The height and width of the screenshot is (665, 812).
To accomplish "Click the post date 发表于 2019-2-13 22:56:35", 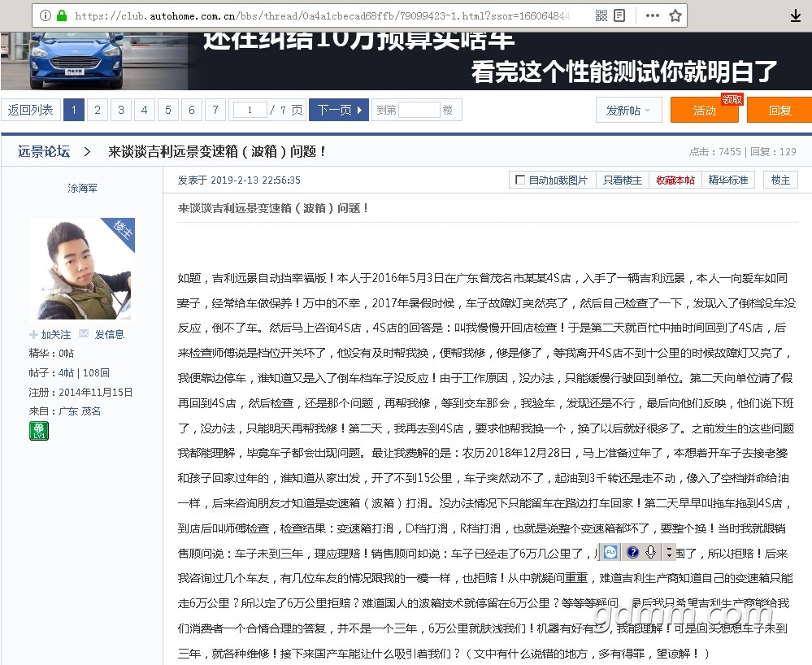I will tap(239, 180).
